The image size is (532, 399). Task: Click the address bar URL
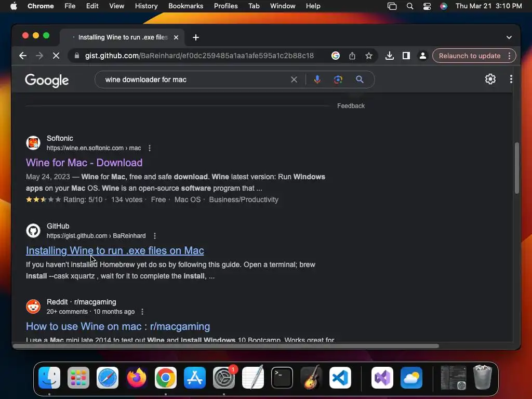click(x=199, y=56)
